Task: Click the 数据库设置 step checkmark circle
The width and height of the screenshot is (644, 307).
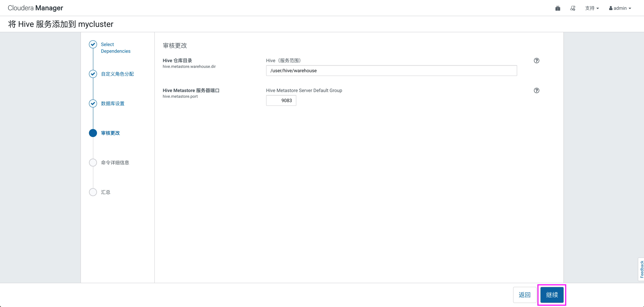Action: 93,103
